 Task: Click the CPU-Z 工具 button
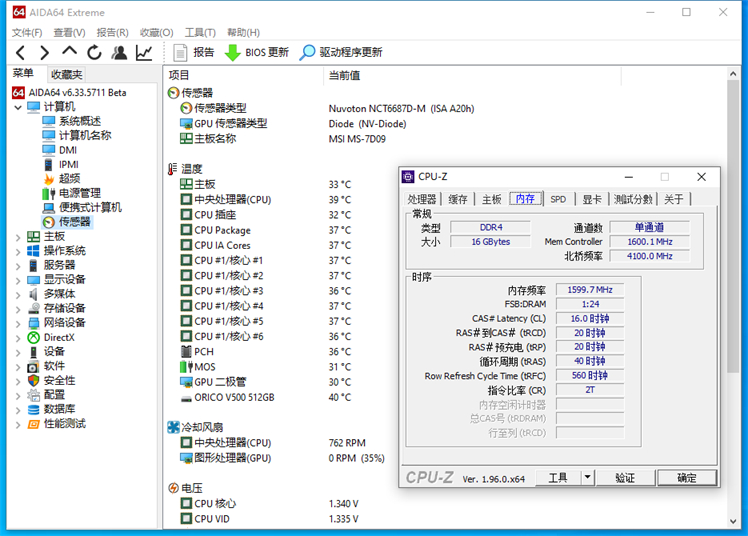pos(558,478)
